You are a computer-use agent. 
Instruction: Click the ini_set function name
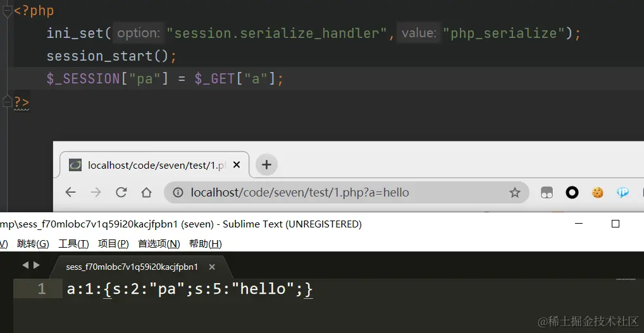point(75,33)
